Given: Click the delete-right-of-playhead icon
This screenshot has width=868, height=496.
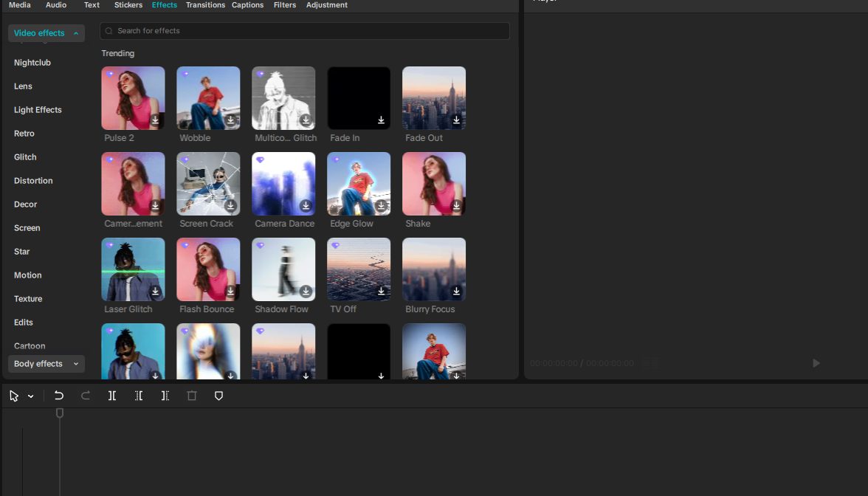Looking at the screenshot, I should [165, 395].
